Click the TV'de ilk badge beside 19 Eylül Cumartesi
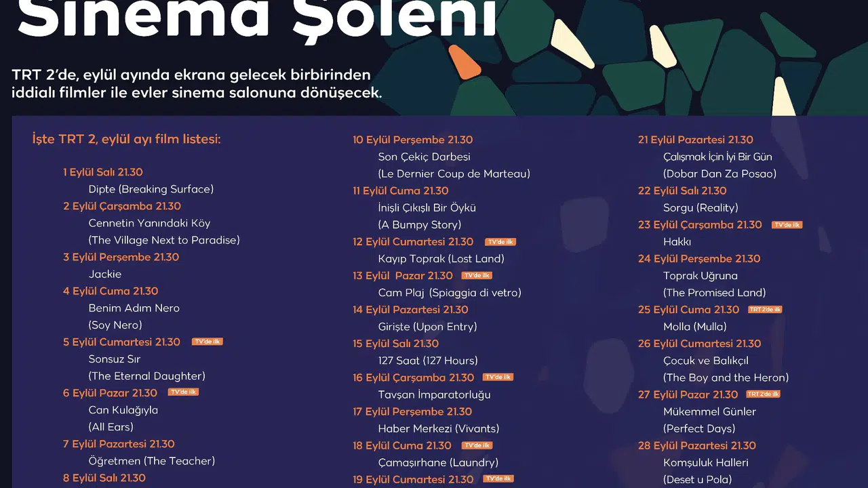The height and width of the screenshot is (488, 868). pos(498,479)
